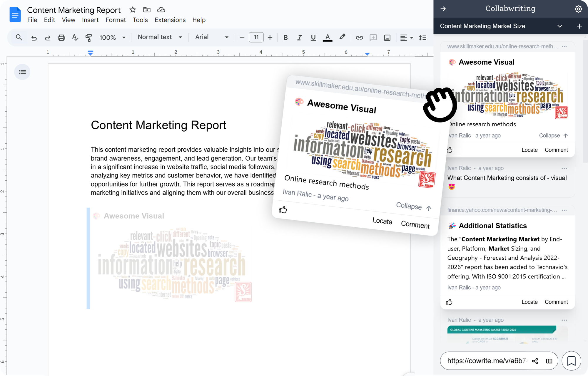
Task: Toggle italic formatting
Action: 299,38
